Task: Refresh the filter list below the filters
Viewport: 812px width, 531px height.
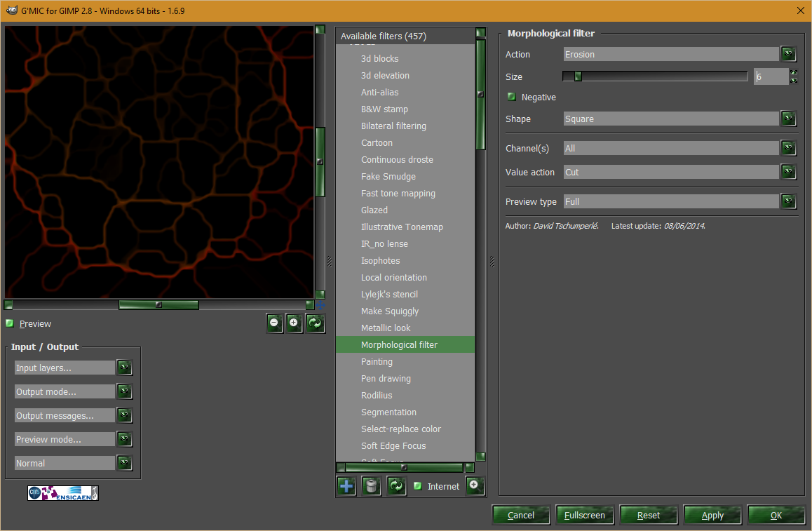Action: (x=396, y=486)
